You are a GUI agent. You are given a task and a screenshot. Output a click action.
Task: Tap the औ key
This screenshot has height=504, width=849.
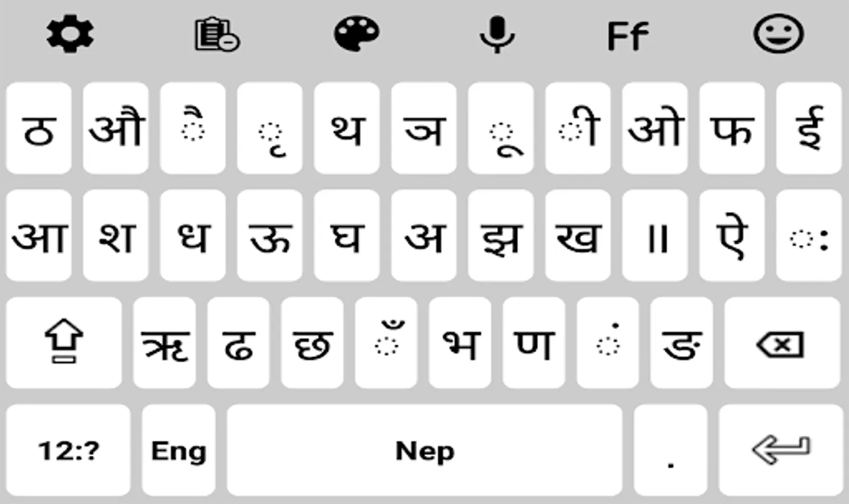[x=116, y=128]
